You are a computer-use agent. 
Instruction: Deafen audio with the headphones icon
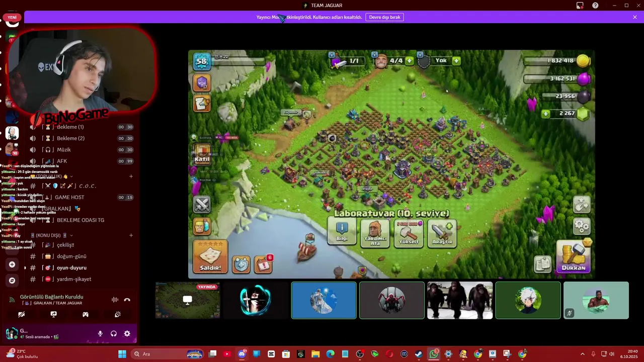(x=114, y=333)
